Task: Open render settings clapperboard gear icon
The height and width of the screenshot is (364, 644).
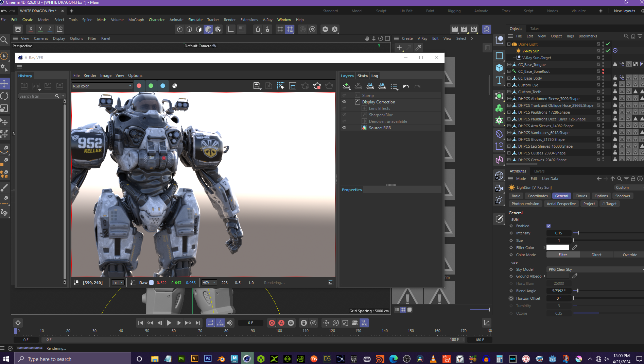Action: pyautogui.click(x=474, y=29)
